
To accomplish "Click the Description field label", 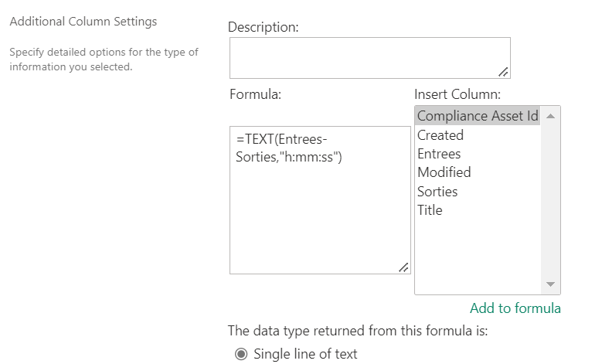I will (264, 27).
